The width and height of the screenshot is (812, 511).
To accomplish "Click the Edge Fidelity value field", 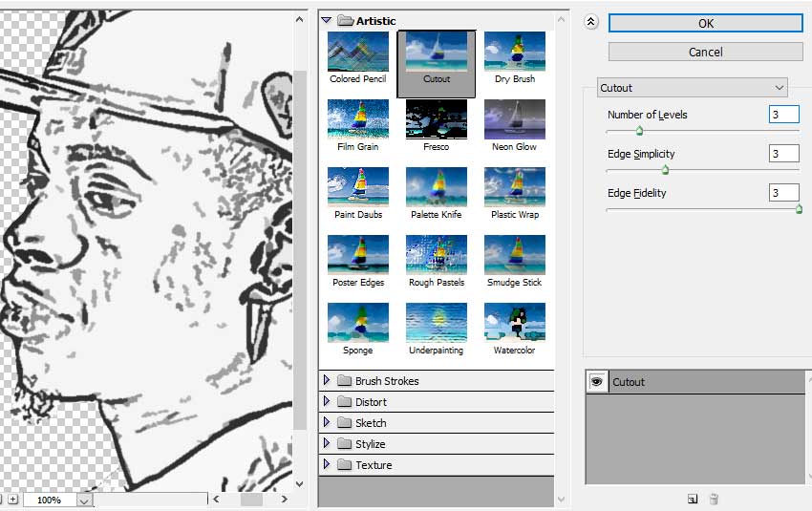I will (783, 193).
